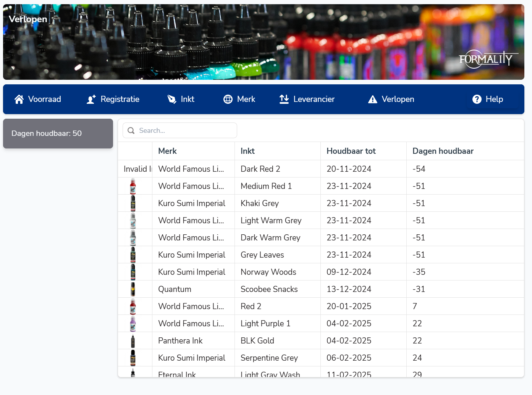Screen dimensions: 532x395
Task: Click the 7 days value for Red 2
Action: point(415,306)
